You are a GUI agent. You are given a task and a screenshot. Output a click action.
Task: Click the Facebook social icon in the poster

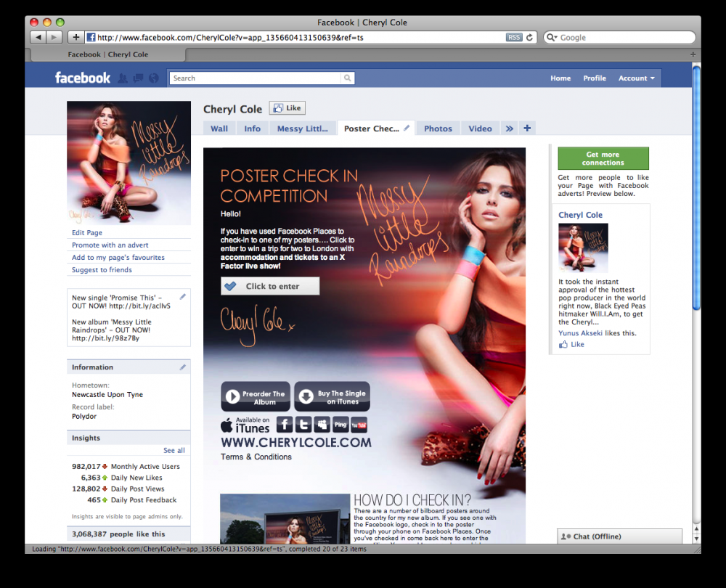tap(285, 424)
